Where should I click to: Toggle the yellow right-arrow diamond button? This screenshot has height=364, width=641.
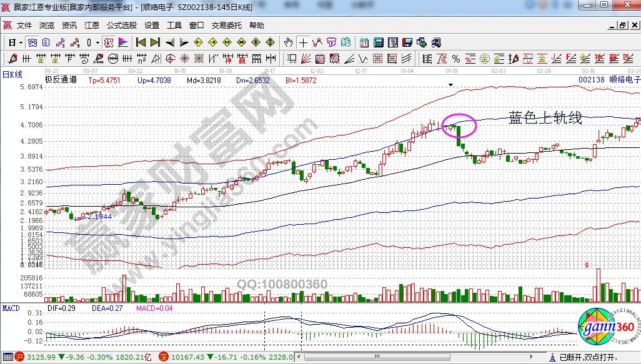tap(212, 42)
